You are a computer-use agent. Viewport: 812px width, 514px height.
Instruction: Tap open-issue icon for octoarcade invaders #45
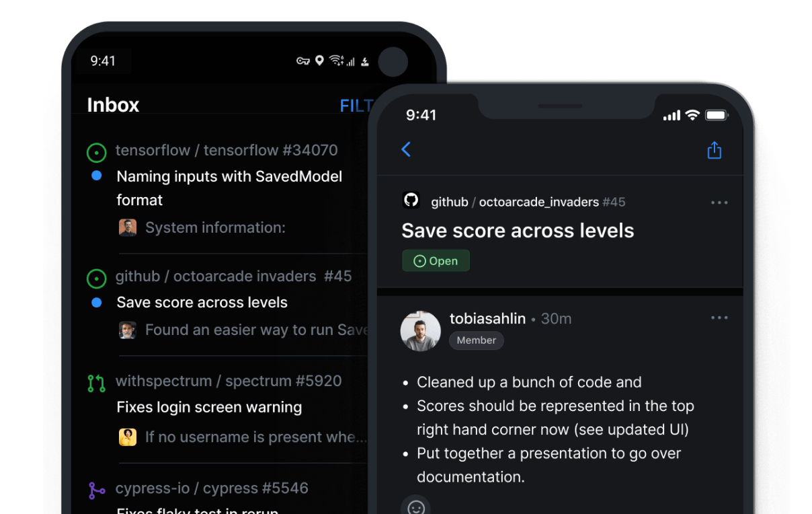pos(97,278)
